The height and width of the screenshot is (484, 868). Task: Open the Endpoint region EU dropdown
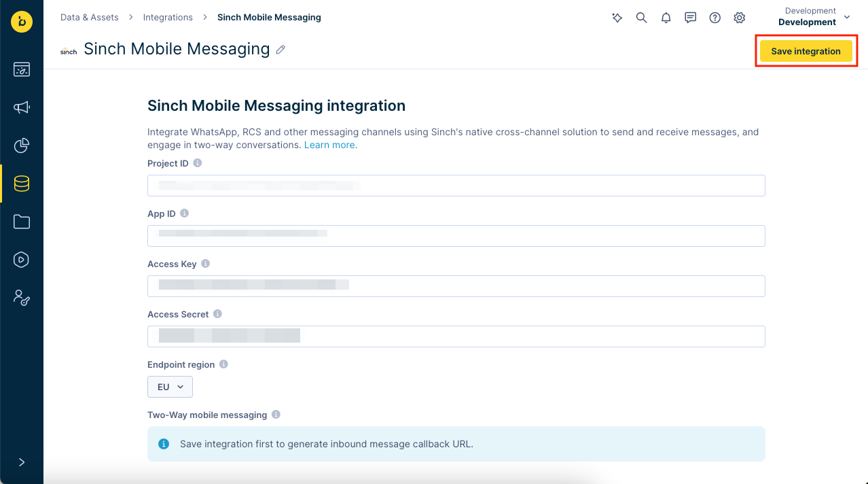(x=170, y=387)
